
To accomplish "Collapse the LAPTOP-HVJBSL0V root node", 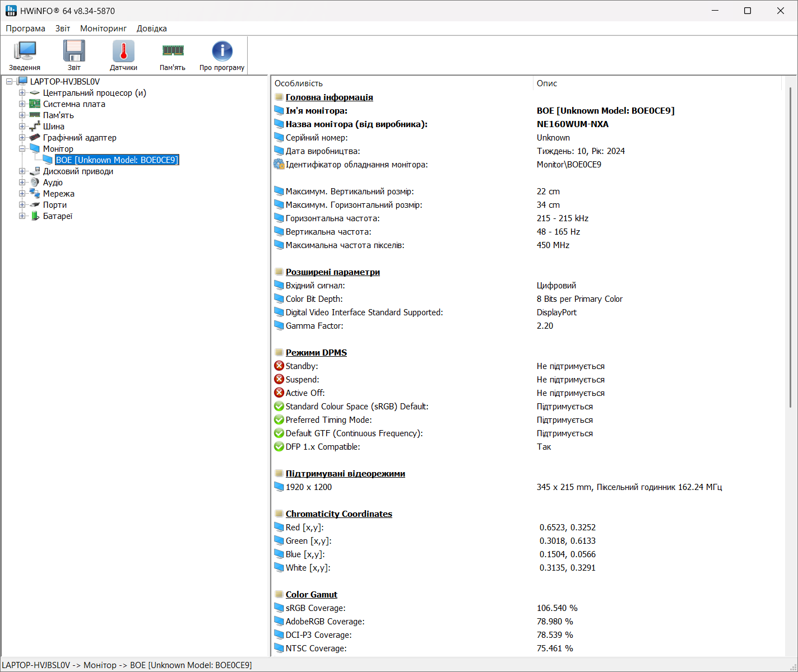I will tap(10, 82).
